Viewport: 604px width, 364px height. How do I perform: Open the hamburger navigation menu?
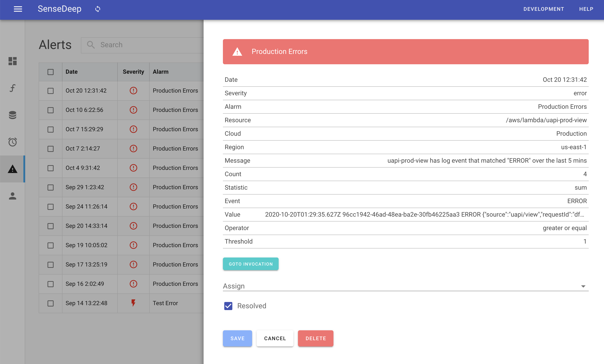click(18, 9)
